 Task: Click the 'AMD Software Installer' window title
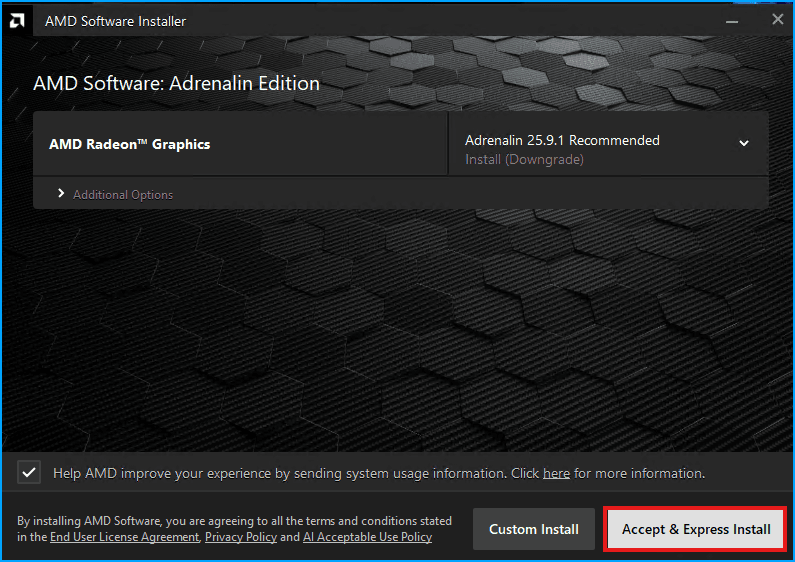click(x=115, y=21)
